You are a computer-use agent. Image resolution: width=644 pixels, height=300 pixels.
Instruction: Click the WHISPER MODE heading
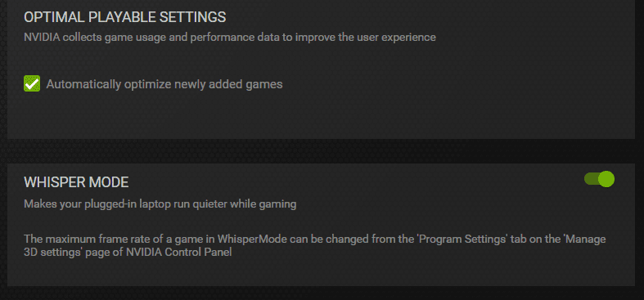pyautogui.click(x=76, y=182)
